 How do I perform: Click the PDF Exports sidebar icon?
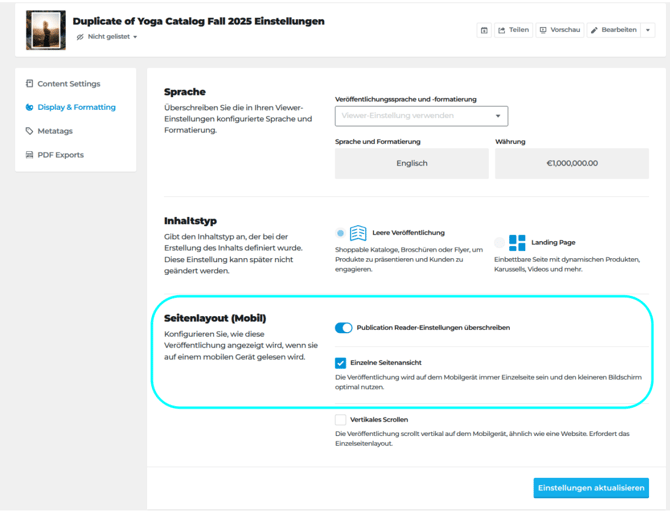pyautogui.click(x=29, y=155)
